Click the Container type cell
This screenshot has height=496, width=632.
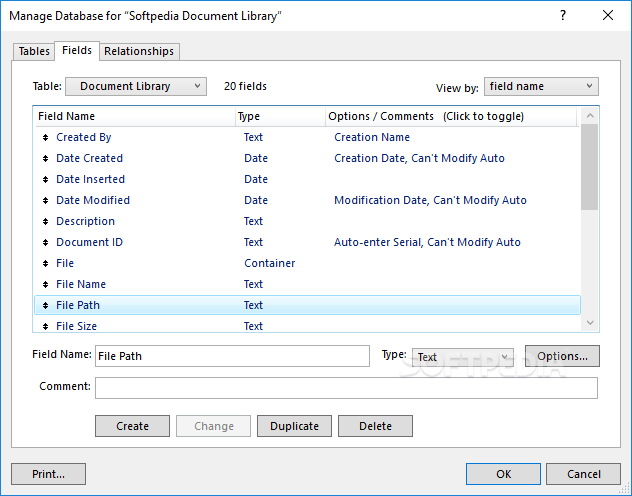pyautogui.click(x=270, y=264)
